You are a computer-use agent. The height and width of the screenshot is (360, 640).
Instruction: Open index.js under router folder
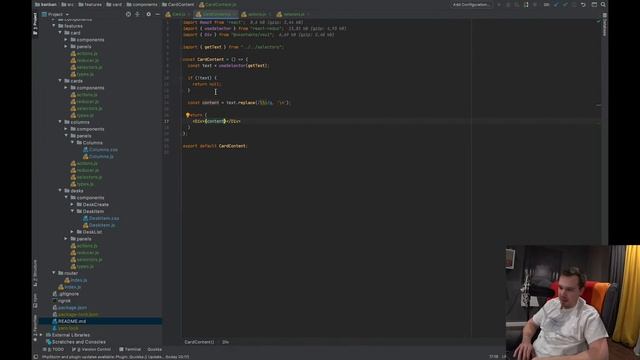coord(76,280)
